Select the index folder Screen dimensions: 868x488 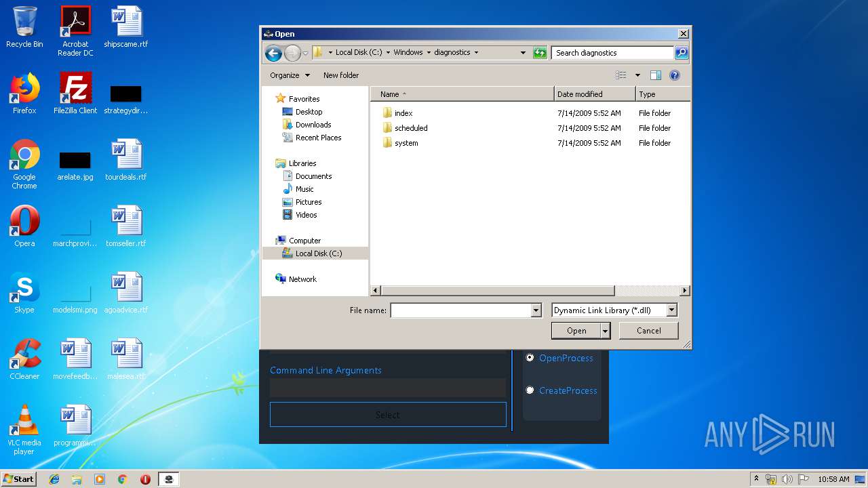point(397,113)
